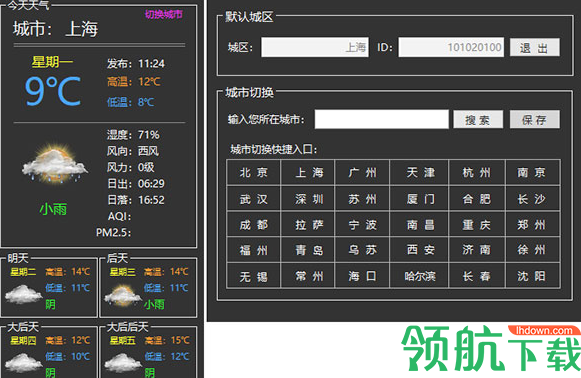Click the 日出: 06:29 sunrise time

136,183
